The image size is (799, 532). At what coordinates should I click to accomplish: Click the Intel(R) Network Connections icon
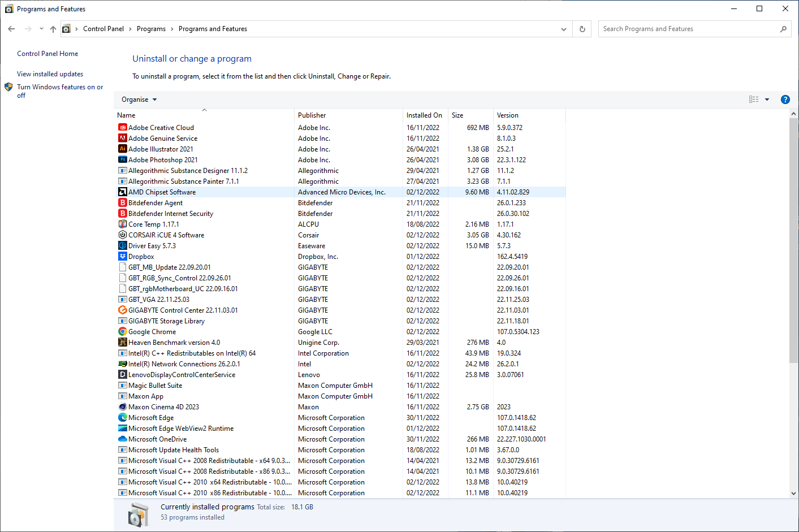point(123,364)
